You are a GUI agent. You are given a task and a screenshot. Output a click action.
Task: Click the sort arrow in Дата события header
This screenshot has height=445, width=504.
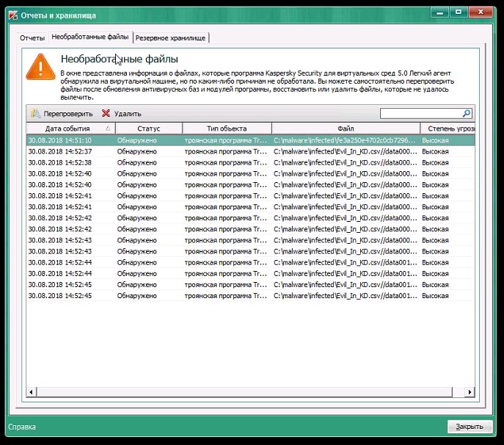[x=109, y=129]
